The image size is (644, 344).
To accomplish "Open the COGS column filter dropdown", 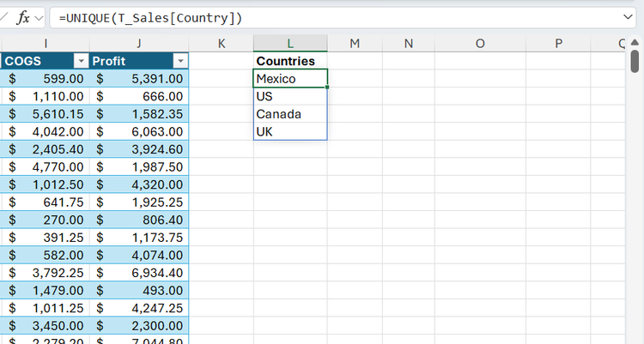I will coord(81,61).
